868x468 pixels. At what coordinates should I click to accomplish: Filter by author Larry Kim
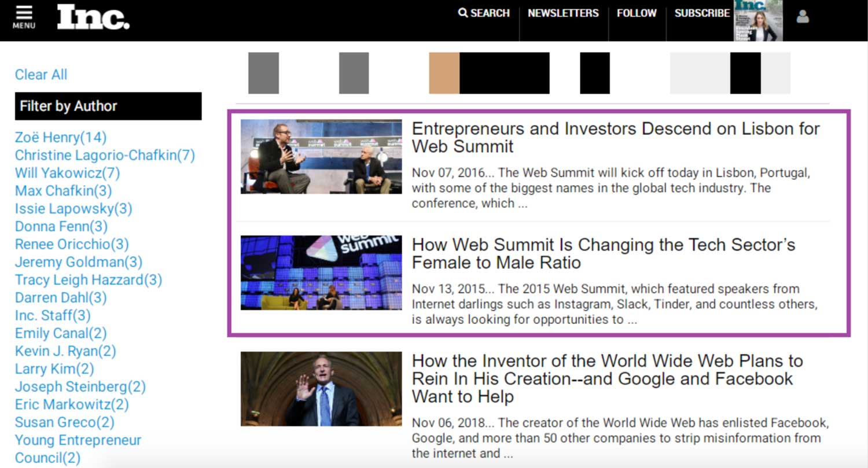[x=54, y=370]
